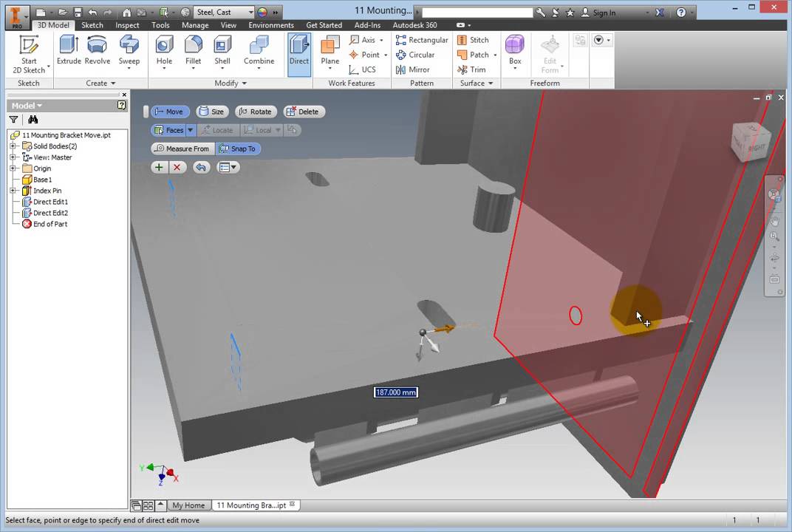Image resolution: width=792 pixels, height=532 pixels.
Task: Select the Extrude tool
Action: tap(69, 50)
